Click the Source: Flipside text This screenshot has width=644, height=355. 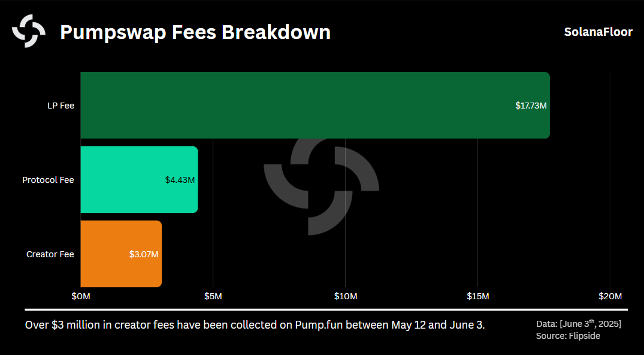point(568,336)
